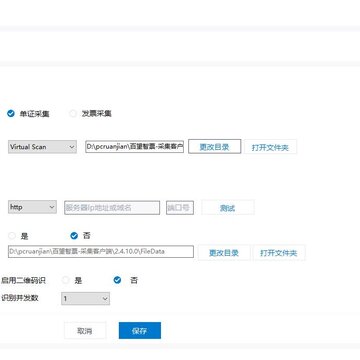Click 打开文件夹 beside FileData path
The height and width of the screenshot is (360, 360).
(279, 253)
